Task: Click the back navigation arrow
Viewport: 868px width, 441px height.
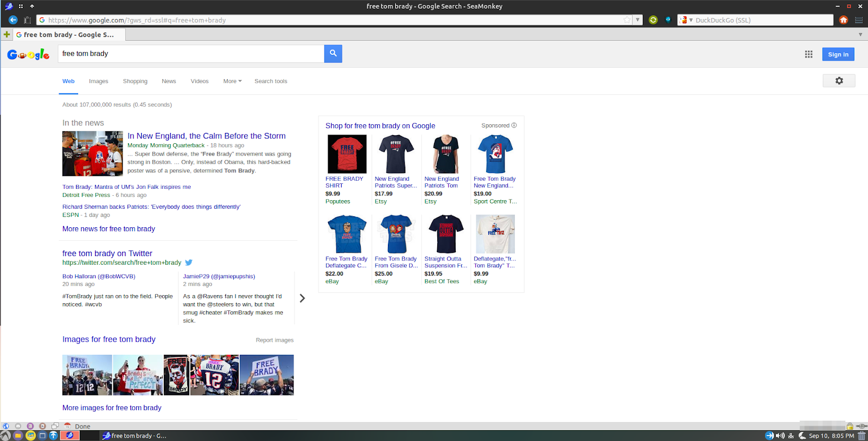Action: [13, 20]
